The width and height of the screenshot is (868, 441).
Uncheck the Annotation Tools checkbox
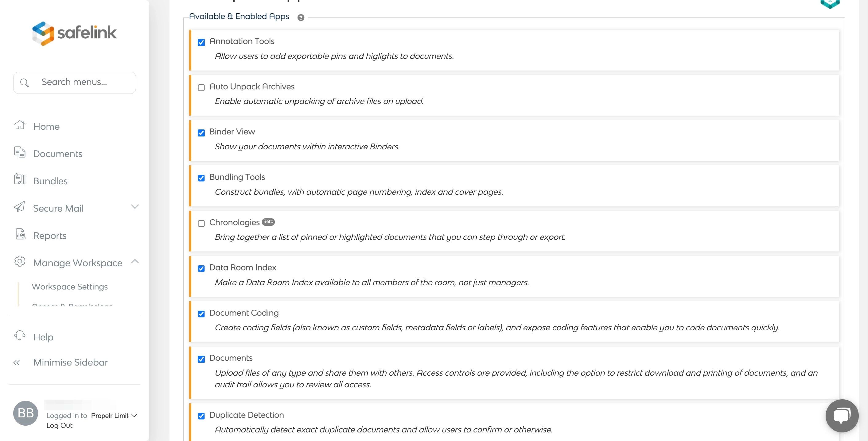click(x=201, y=42)
